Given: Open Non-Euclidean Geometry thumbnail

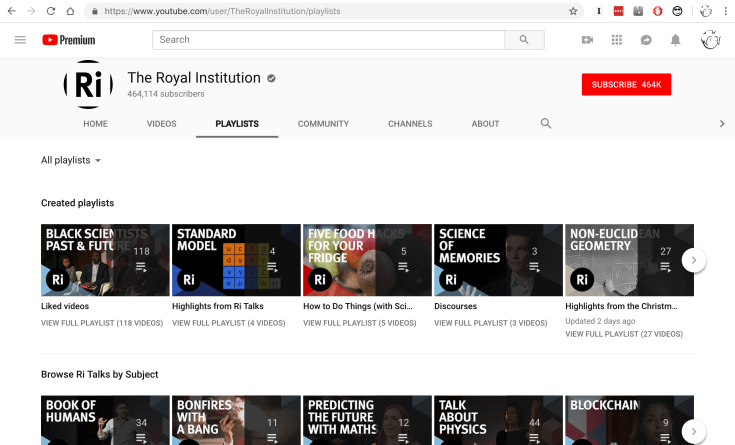Looking at the screenshot, I should (630, 260).
